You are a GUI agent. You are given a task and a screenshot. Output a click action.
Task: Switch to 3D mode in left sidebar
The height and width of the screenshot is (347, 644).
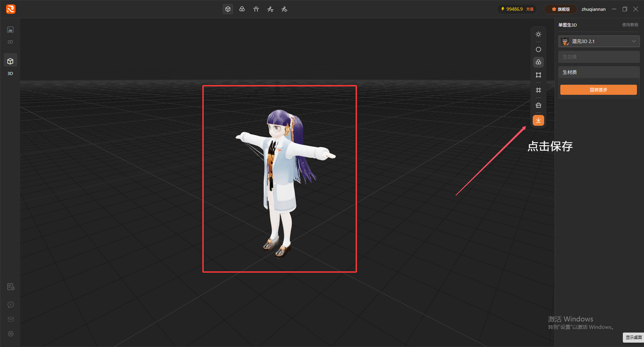[x=10, y=65]
